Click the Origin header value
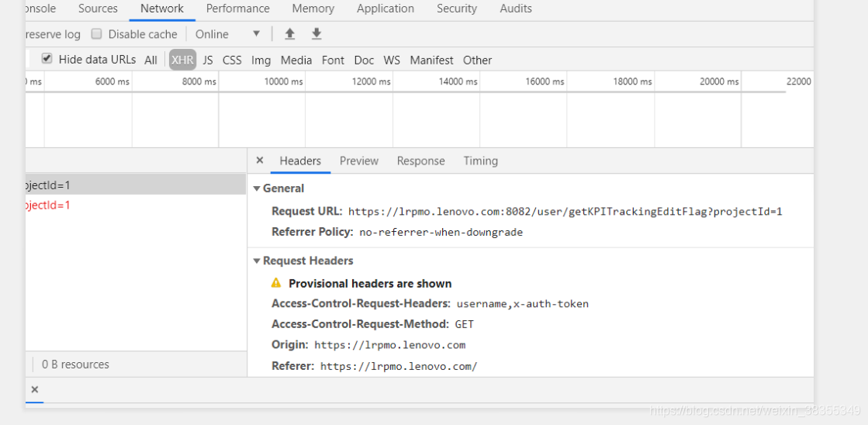 point(389,345)
